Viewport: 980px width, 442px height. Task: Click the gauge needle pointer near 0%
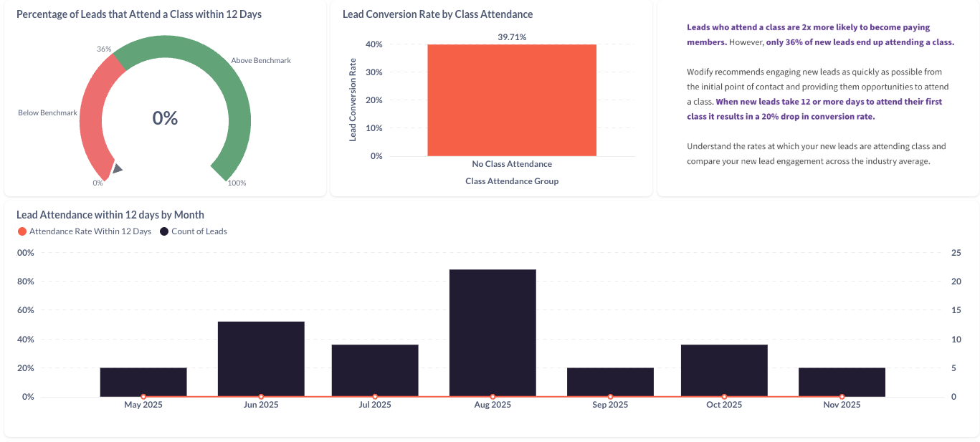[117, 169]
